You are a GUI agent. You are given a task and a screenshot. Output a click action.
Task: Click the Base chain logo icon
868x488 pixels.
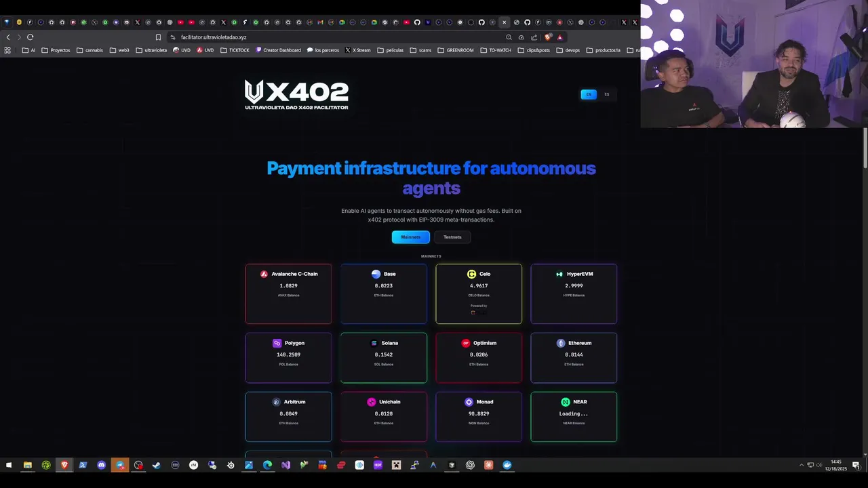(376, 274)
